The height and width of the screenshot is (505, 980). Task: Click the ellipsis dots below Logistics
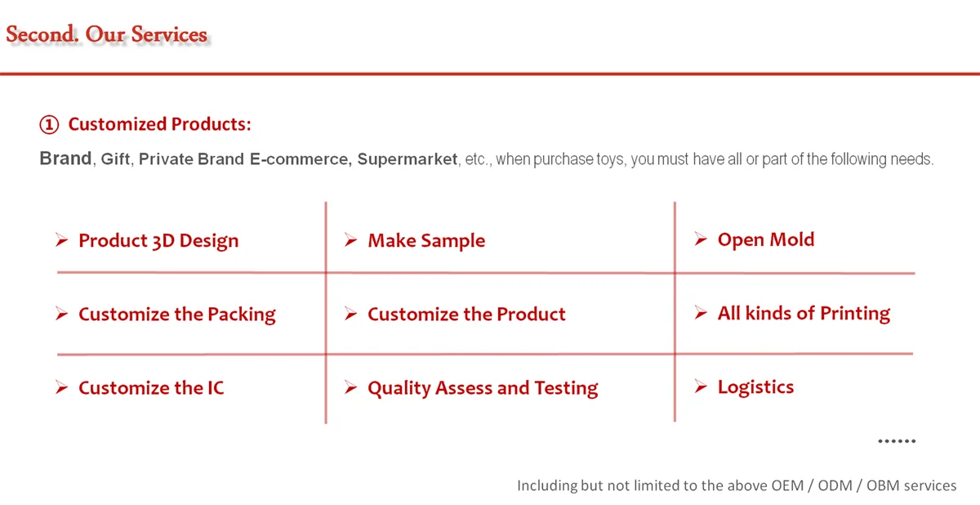[x=896, y=441]
